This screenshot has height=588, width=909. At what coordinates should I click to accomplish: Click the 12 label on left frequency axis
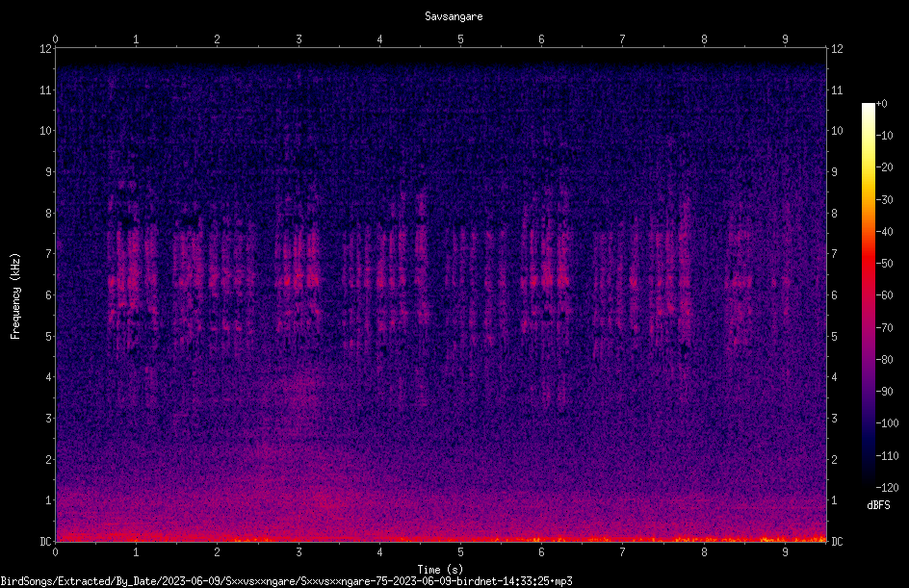pyautogui.click(x=46, y=49)
